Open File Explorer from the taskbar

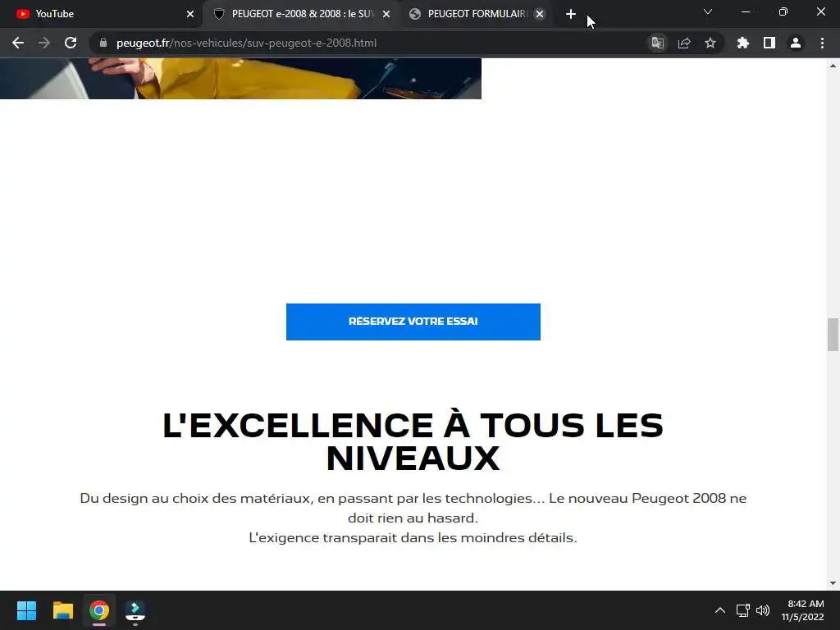coord(62,610)
